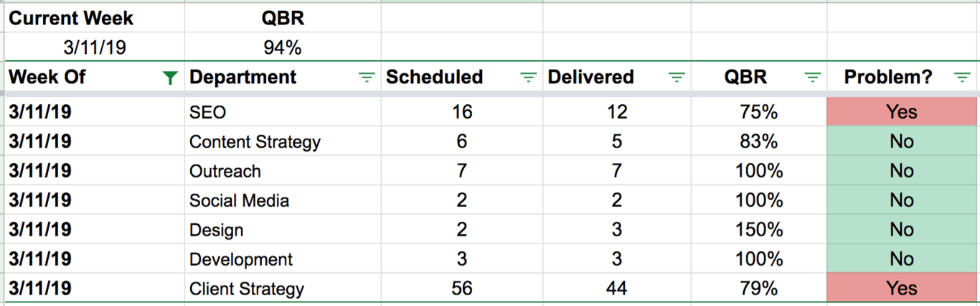
Task: Select the Social Media department cell
Action: [283, 200]
